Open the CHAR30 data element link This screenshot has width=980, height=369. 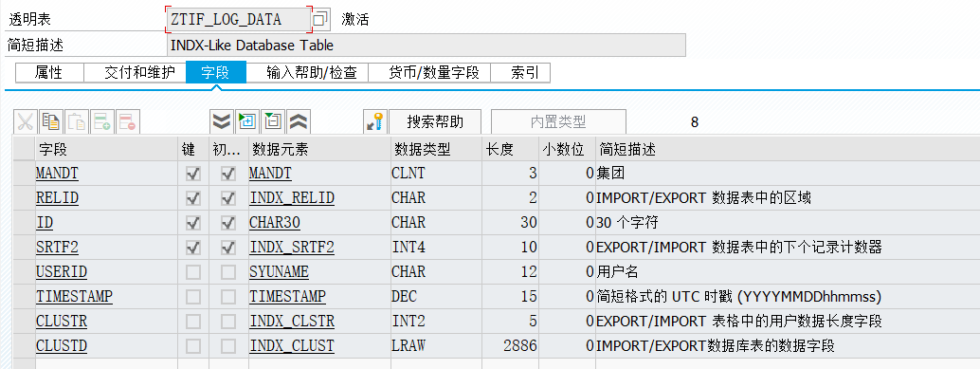coord(276,223)
